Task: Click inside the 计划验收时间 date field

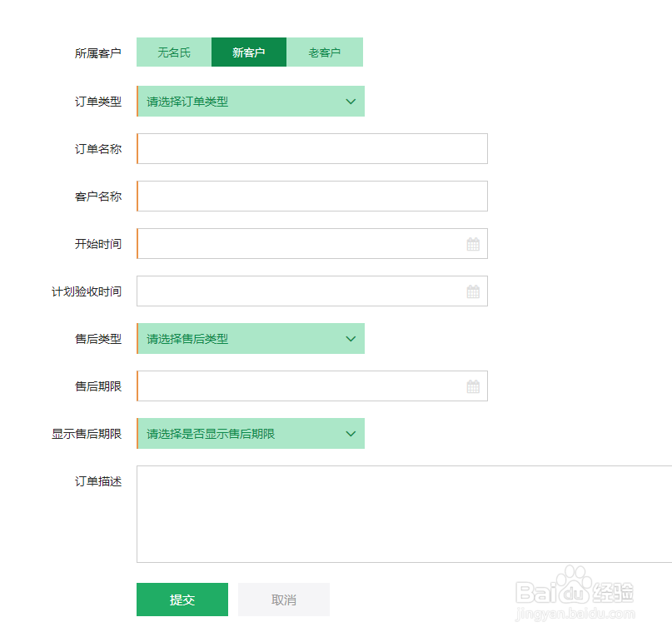Action: [300, 291]
